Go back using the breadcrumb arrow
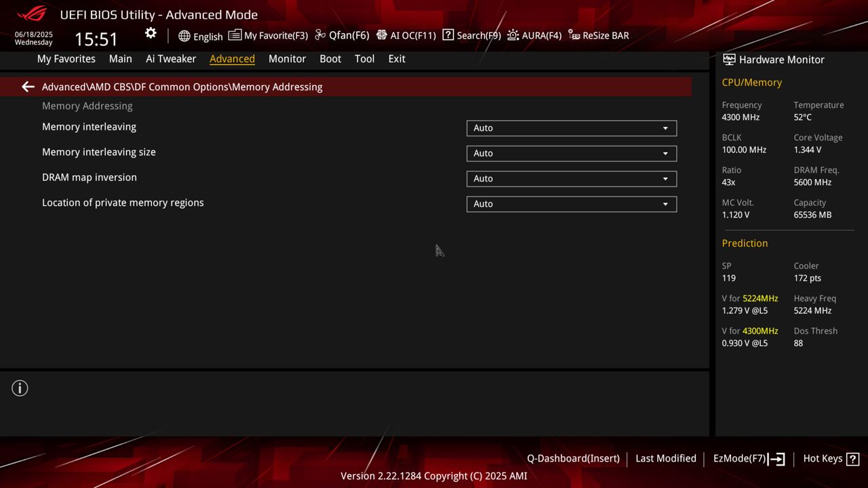 coord(27,87)
